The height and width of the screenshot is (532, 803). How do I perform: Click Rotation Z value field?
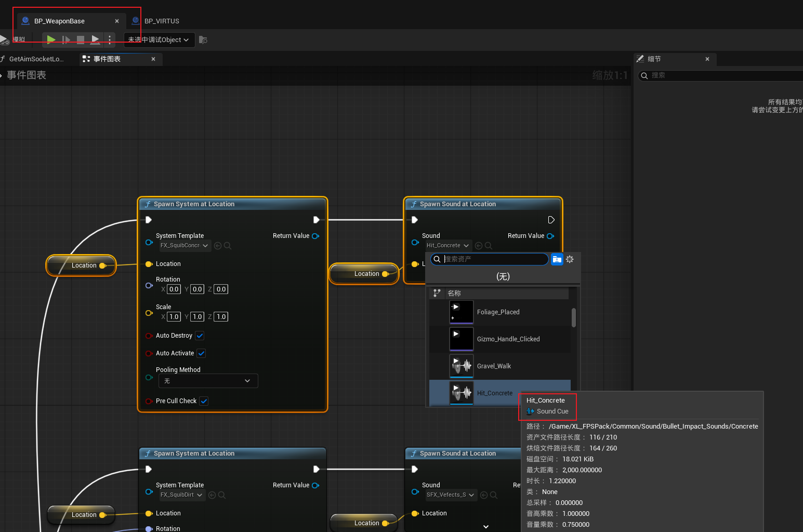point(221,289)
